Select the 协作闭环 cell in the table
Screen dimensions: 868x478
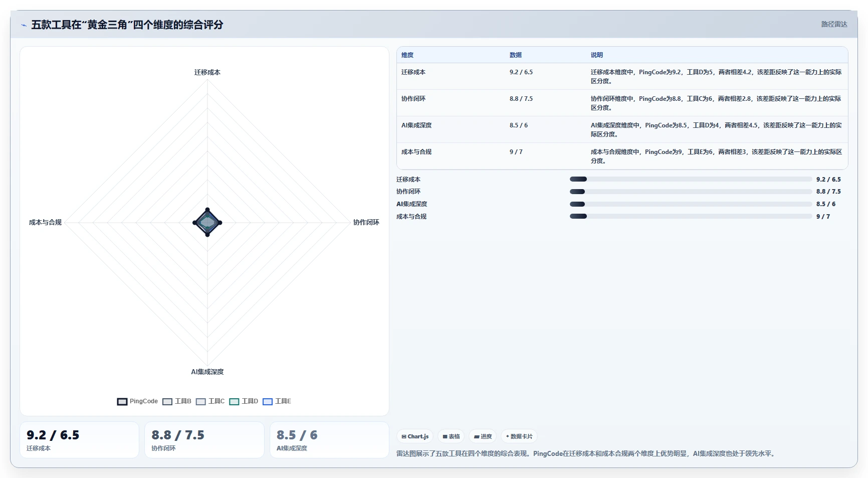pyautogui.click(x=413, y=99)
